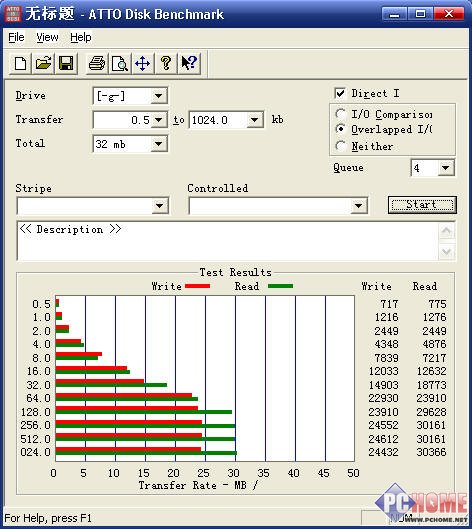Click the Description scrollbar down arrow
The height and width of the screenshot is (529, 472).
pyautogui.click(x=446, y=251)
